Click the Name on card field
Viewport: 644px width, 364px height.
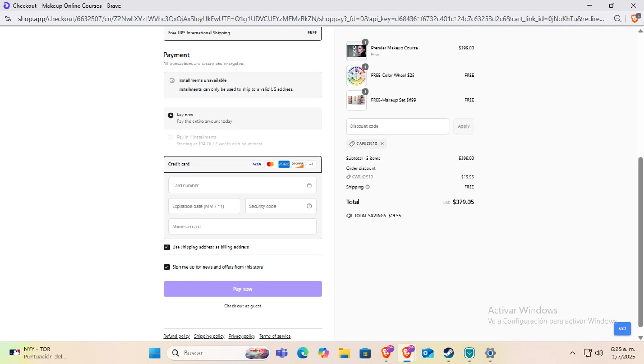pyautogui.click(x=243, y=226)
